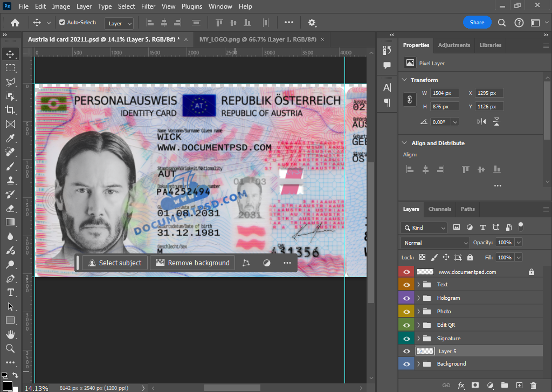This screenshot has width=552, height=392.
Task: Hide the Text group layer
Action: click(406, 285)
